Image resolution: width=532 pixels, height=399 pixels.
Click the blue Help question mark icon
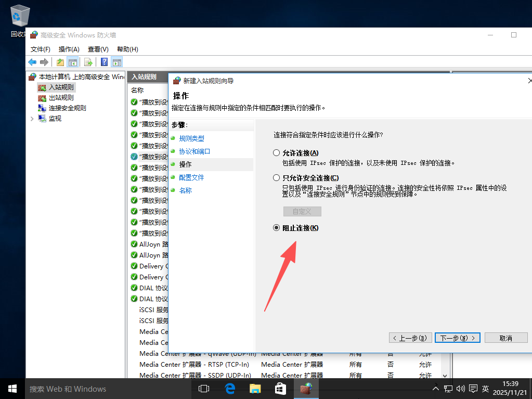pos(105,62)
